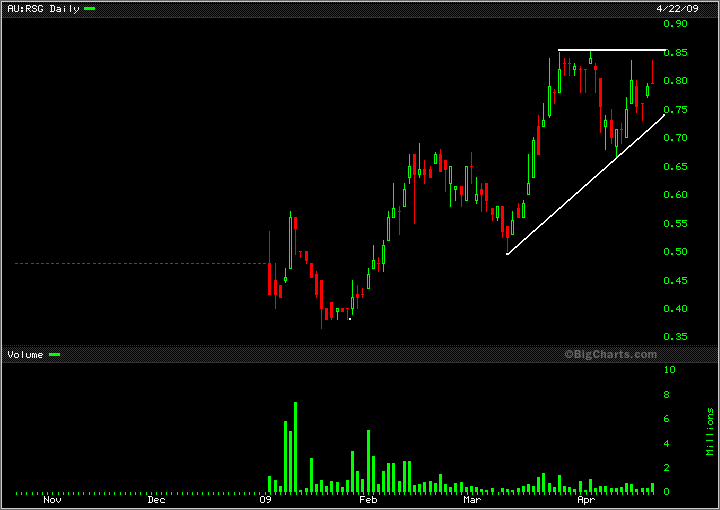Viewport: 720px width, 510px height.
Task: Click the green legend marker beside AU:RSG Daily
Action: pos(90,9)
